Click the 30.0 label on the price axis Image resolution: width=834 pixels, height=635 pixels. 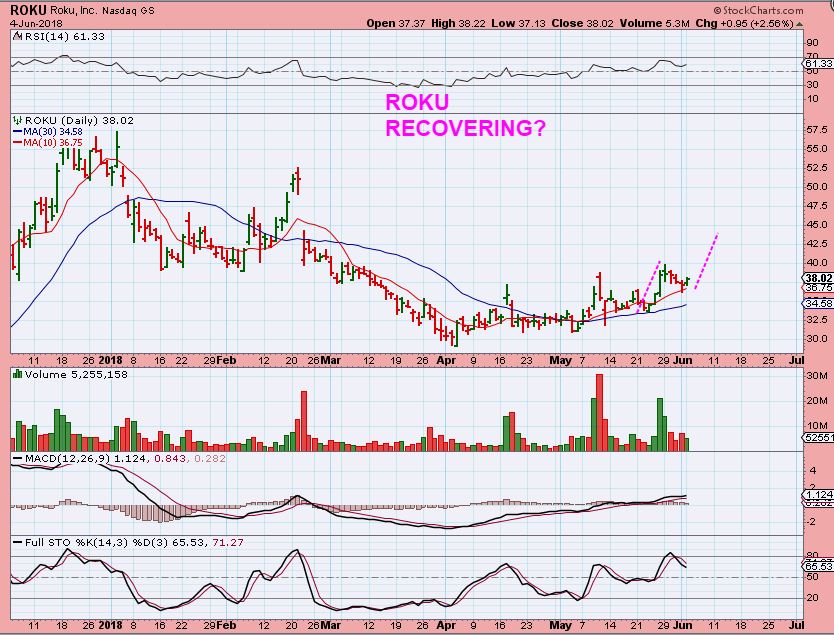(816, 338)
